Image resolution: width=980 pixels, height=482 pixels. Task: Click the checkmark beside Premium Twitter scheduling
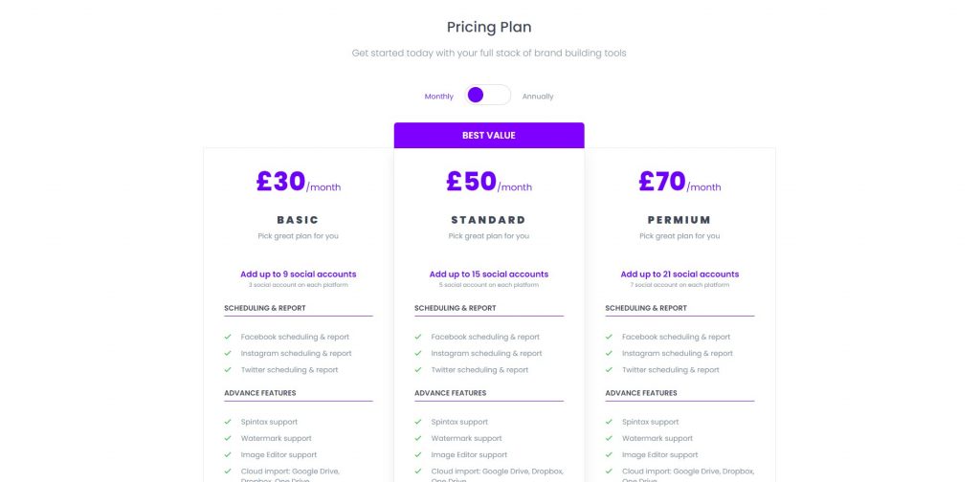point(609,369)
